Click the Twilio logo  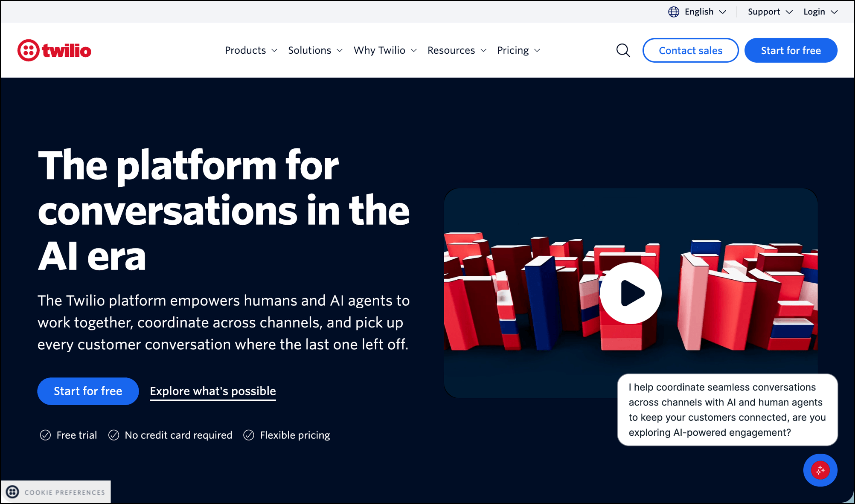pos(54,50)
